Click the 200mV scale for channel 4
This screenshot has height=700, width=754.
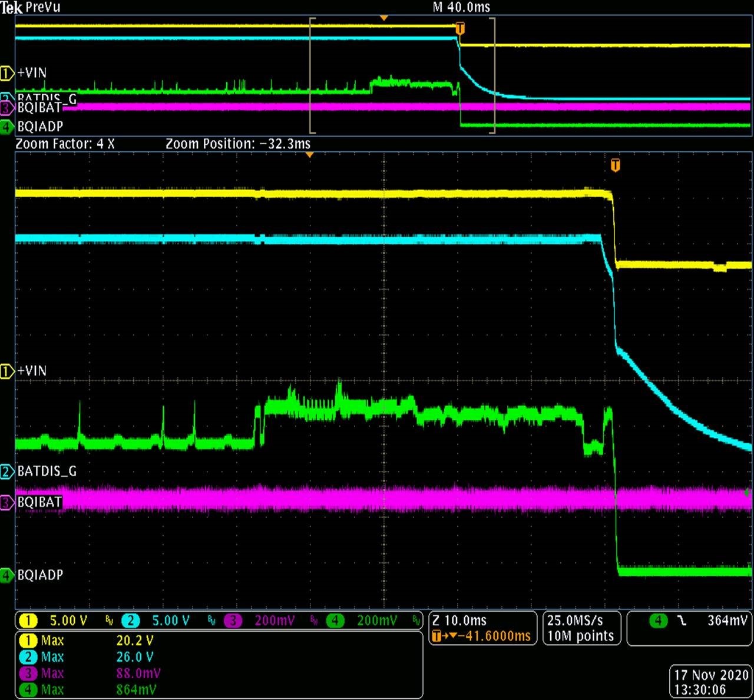(x=377, y=621)
